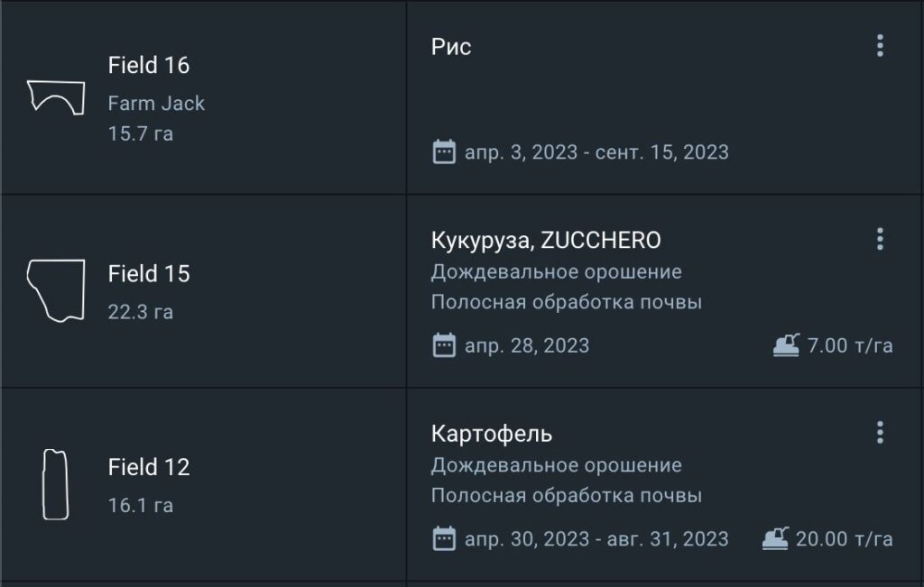Open the Картофель crop entry

click(x=492, y=434)
